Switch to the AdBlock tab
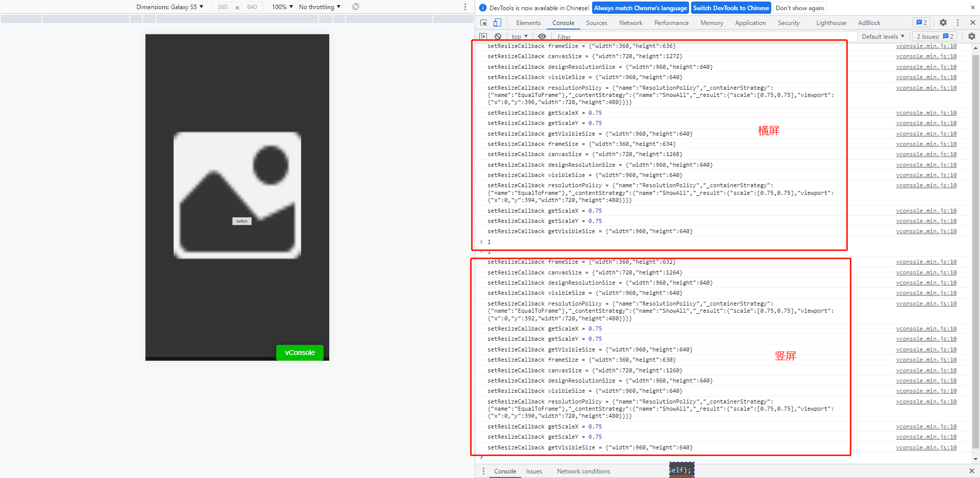The image size is (980, 478). pyautogui.click(x=869, y=23)
